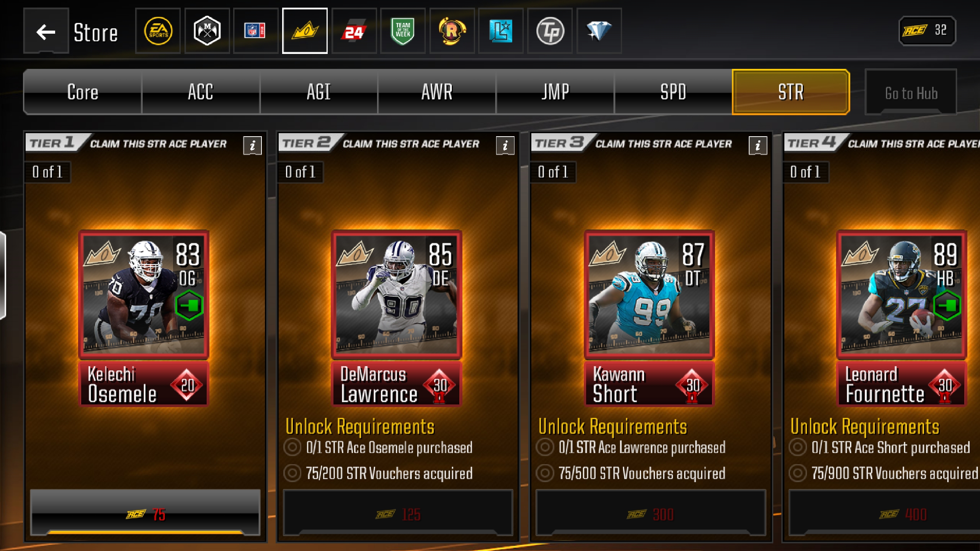
Task: Tap the ACE currency balance of 32
Action: 927,31
